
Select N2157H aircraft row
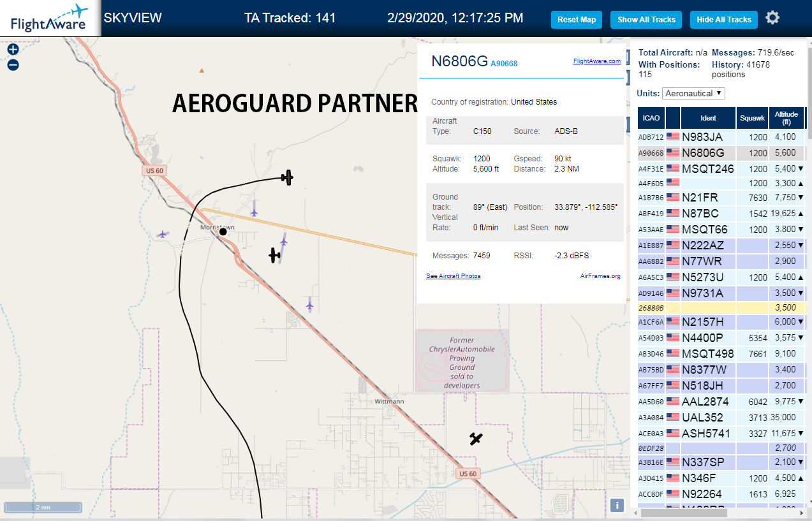point(721,321)
